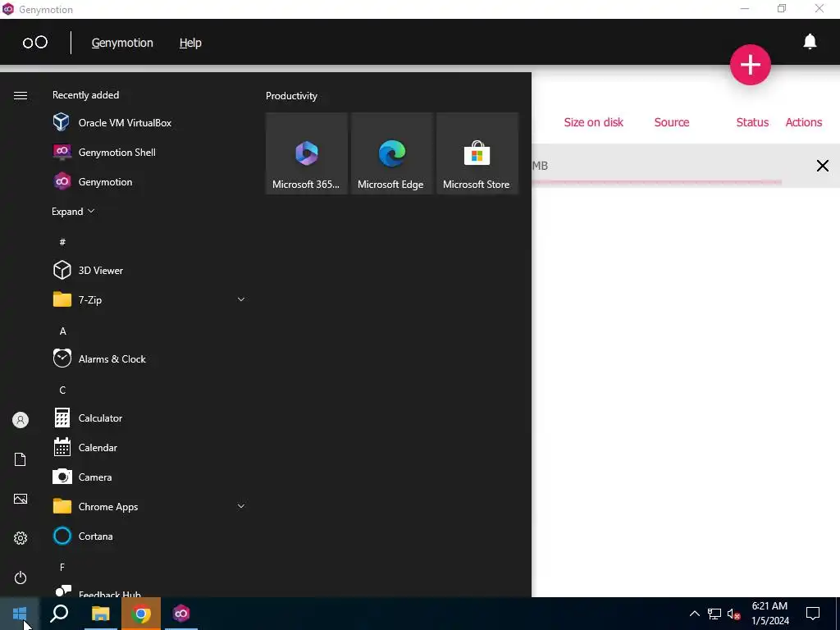Sort by Source column header
Viewport: 840px width, 630px height.
point(671,122)
